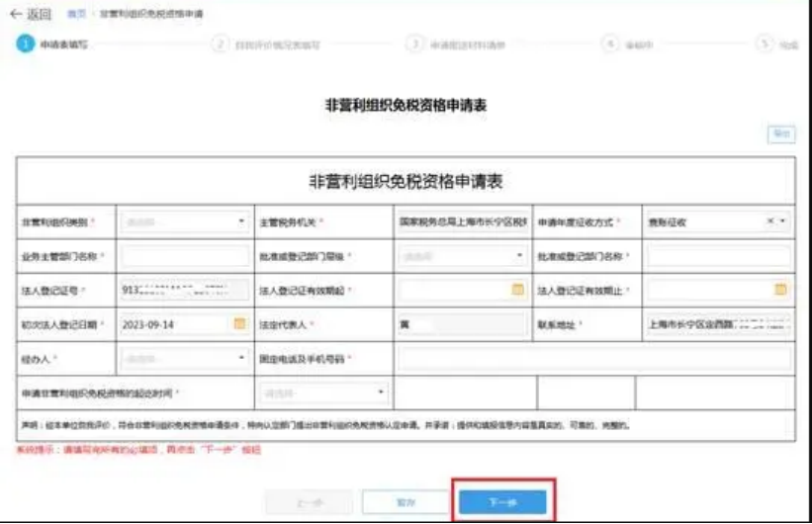Select step 5 完成 in the progress bar

[x=776, y=45]
